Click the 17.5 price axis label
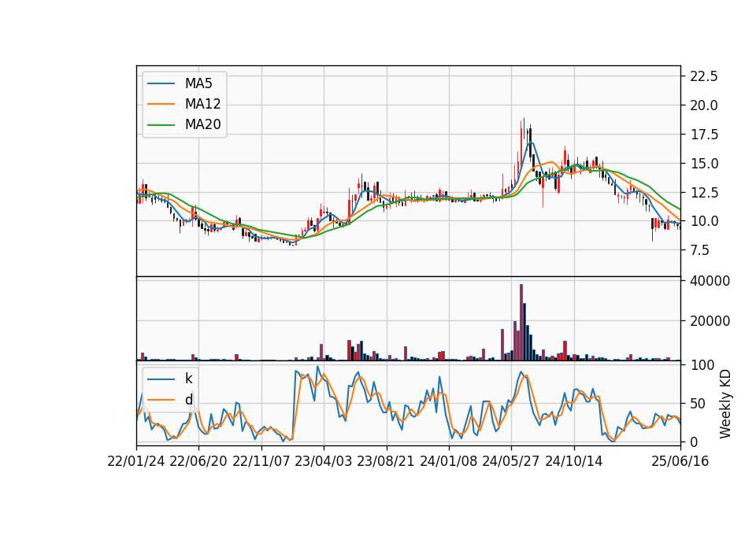Screen dimensions: 756x543 (x=704, y=135)
